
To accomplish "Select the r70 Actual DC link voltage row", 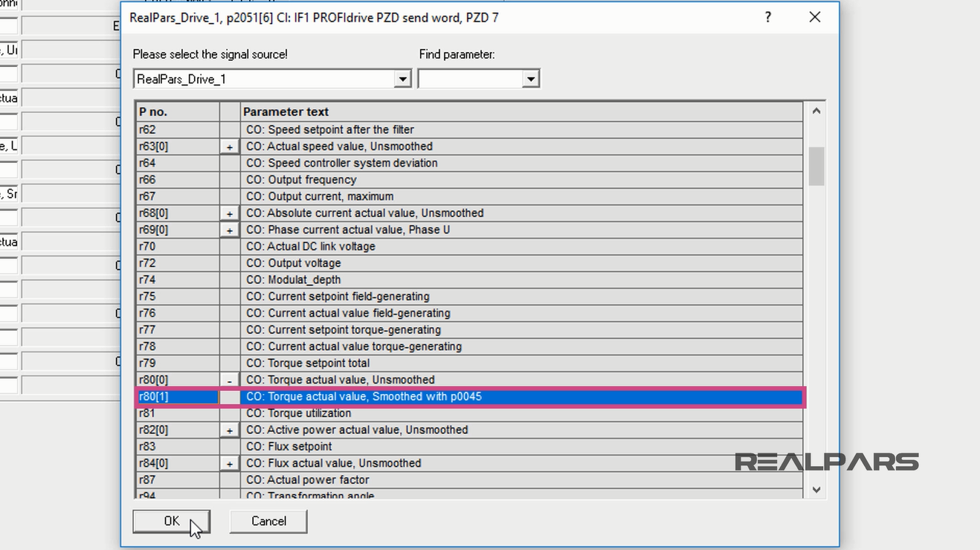I will pos(372,246).
